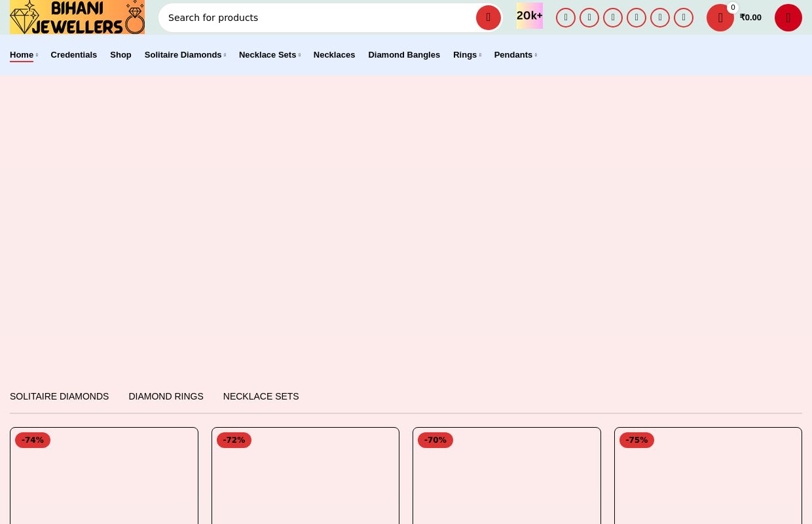The height and width of the screenshot is (524, 812).
Task: Open the Home navigation menu
Action: click(x=24, y=55)
